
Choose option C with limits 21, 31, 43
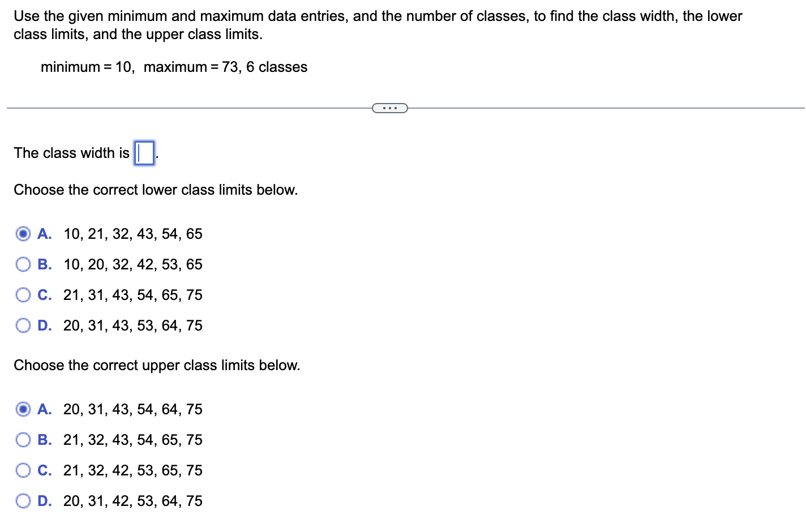pyautogui.click(x=23, y=295)
